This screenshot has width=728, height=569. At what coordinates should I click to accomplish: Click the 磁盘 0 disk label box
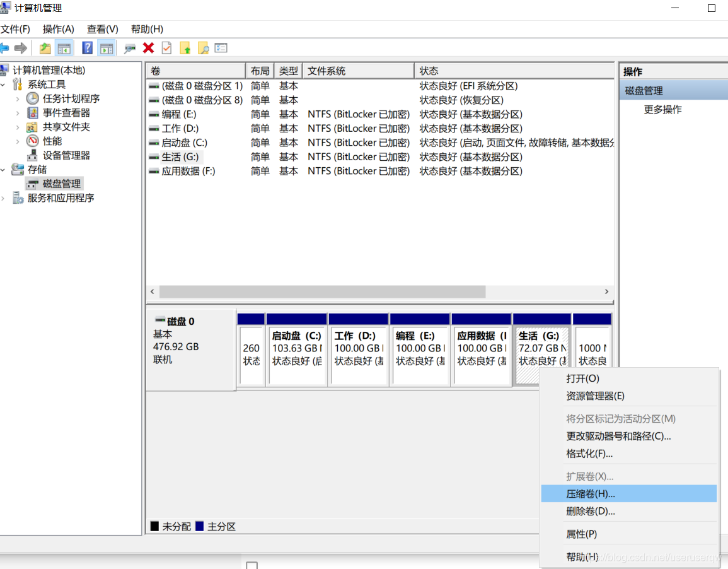[x=191, y=349]
